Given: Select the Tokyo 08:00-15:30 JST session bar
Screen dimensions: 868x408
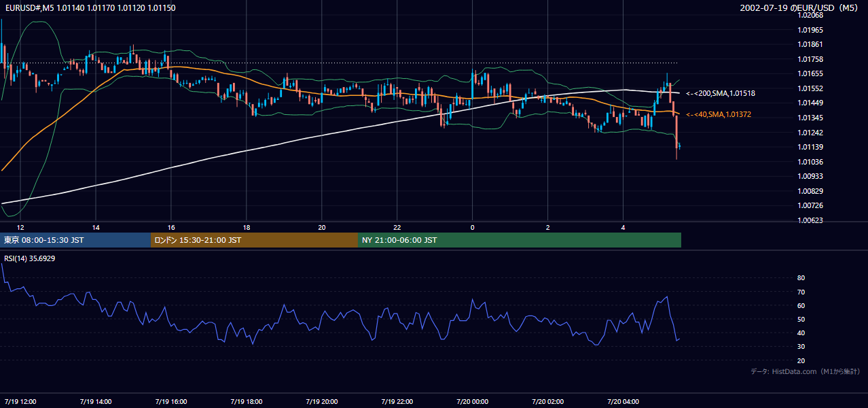Looking at the screenshot, I should click(x=75, y=240).
